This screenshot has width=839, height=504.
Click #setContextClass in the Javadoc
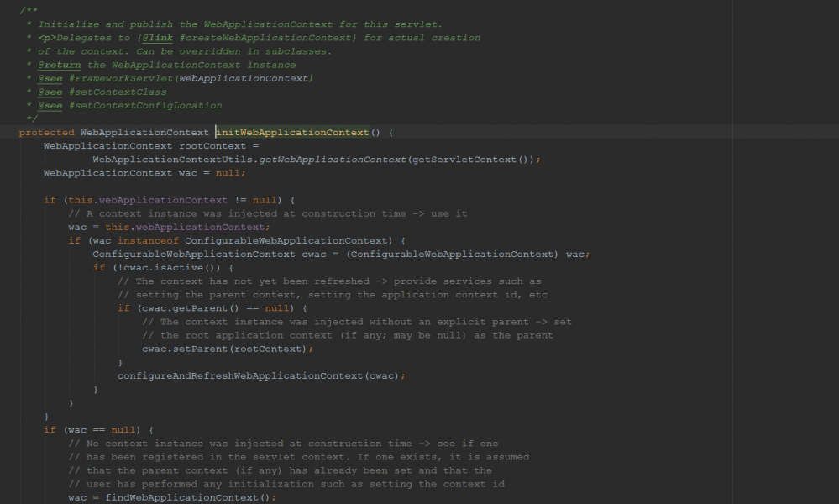tap(118, 92)
